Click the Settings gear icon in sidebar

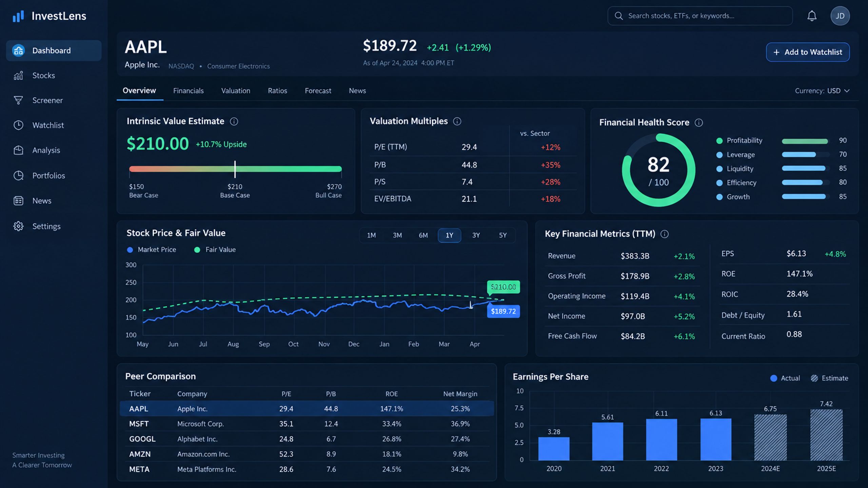18,226
